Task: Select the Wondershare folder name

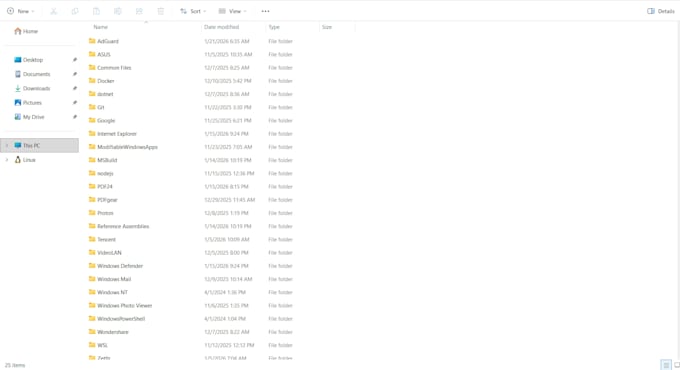Action: coord(113,332)
